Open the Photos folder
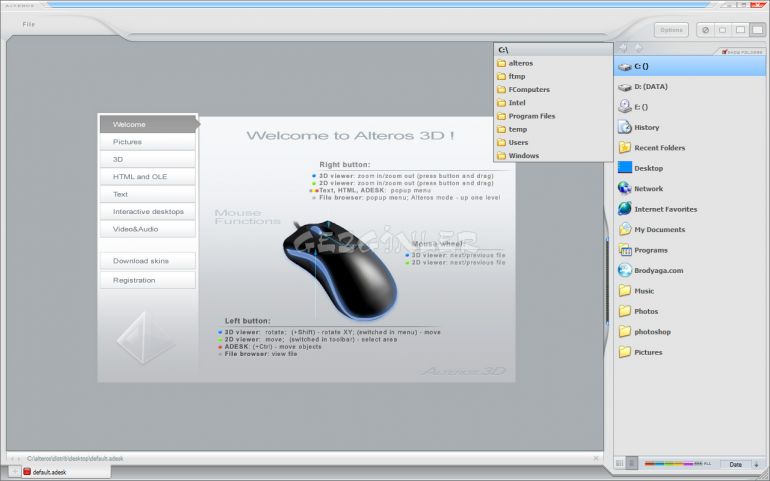Screen dimensions: 770x481 click(689, 311)
